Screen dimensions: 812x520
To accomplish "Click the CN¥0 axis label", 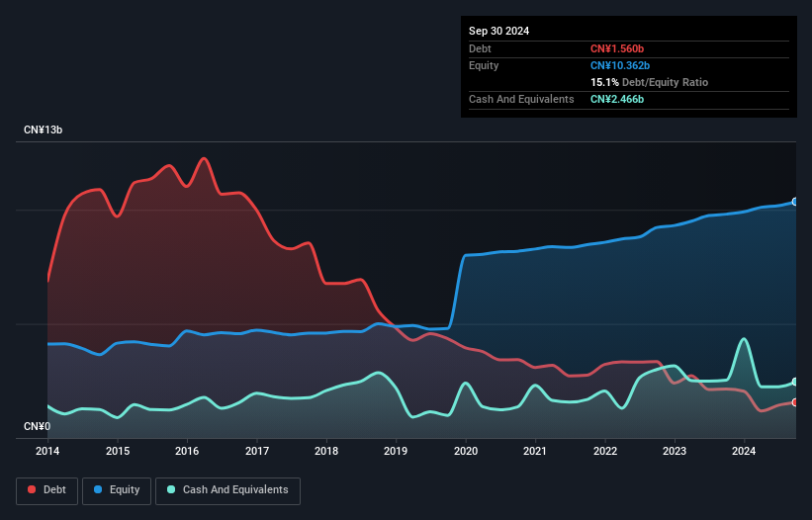I will pyautogui.click(x=38, y=426).
